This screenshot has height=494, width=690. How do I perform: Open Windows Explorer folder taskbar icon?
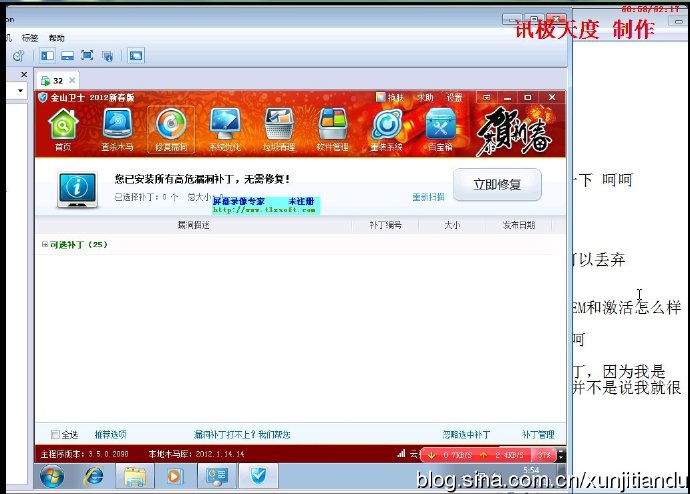coord(135,476)
